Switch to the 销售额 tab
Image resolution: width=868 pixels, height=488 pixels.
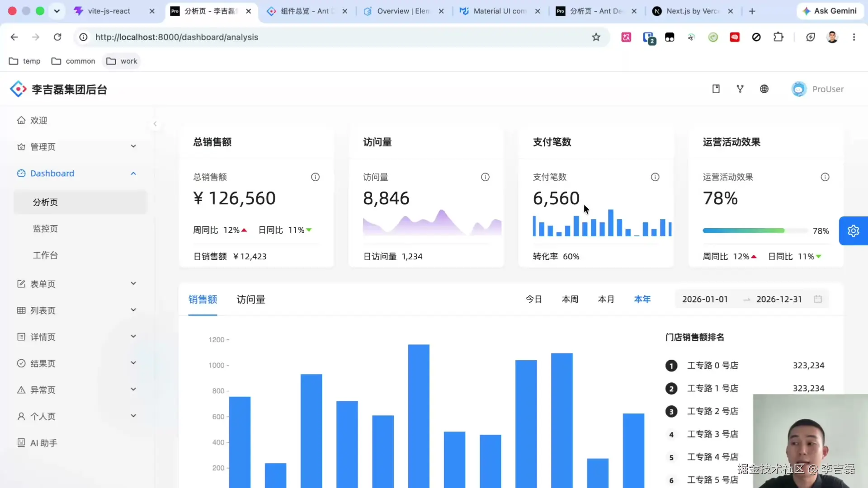click(203, 299)
